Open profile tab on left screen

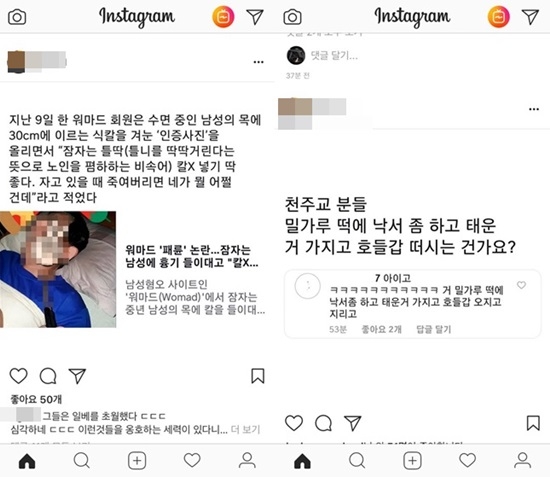(247, 461)
